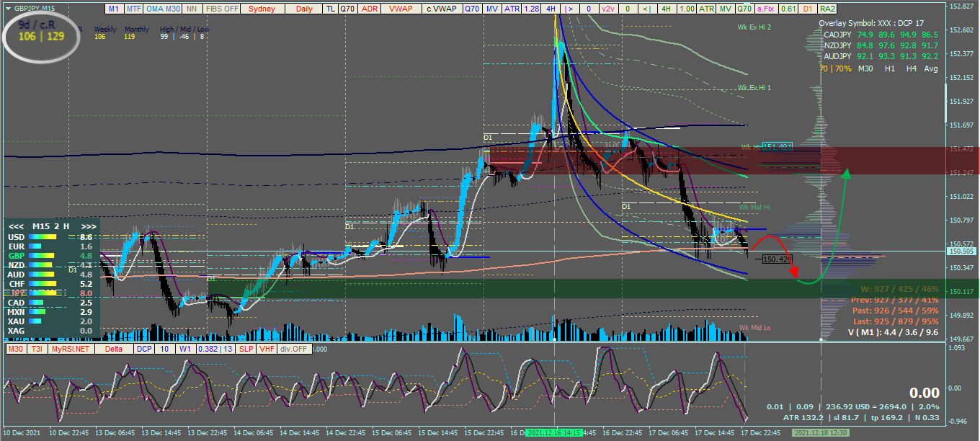Click the 10 value button beside DCP
980x441 pixels.
coord(164,349)
